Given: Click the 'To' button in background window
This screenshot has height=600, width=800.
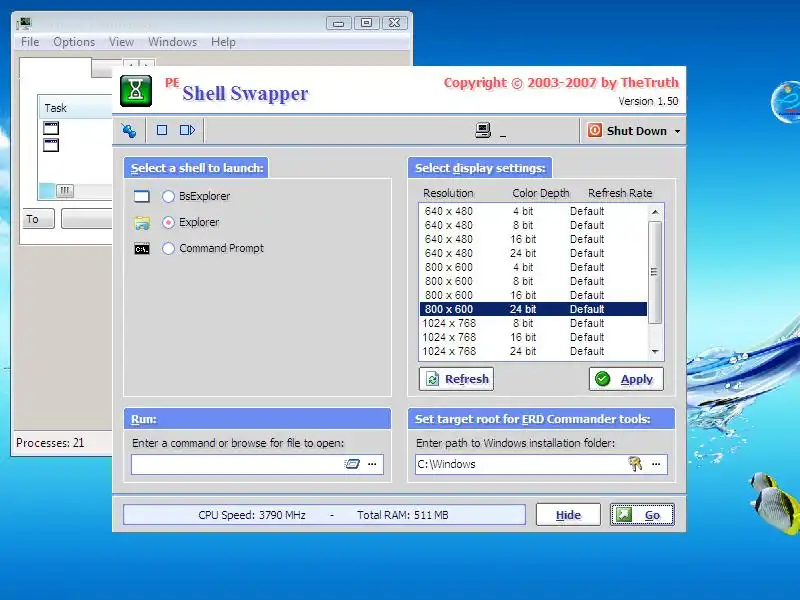Looking at the screenshot, I should click(x=38, y=219).
